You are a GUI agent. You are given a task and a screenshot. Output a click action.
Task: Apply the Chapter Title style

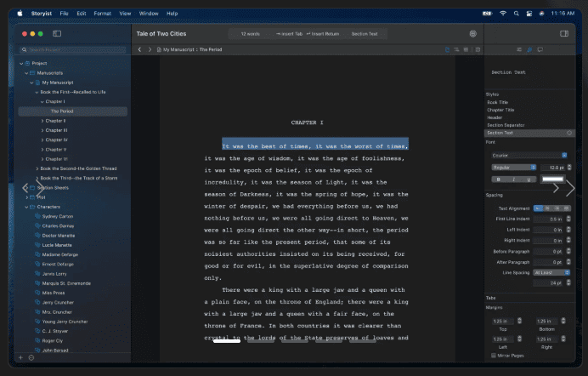[x=500, y=110]
